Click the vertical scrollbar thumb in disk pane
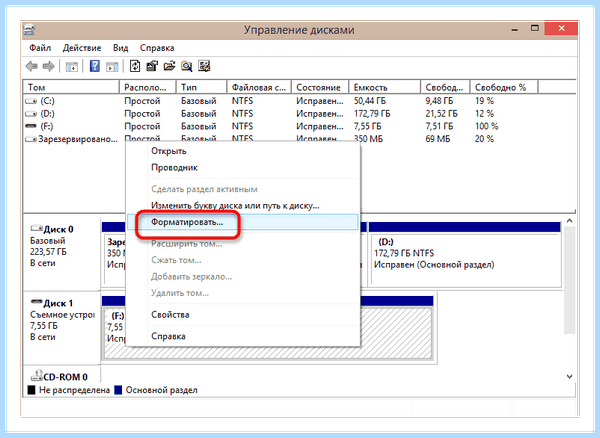 (x=569, y=280)
